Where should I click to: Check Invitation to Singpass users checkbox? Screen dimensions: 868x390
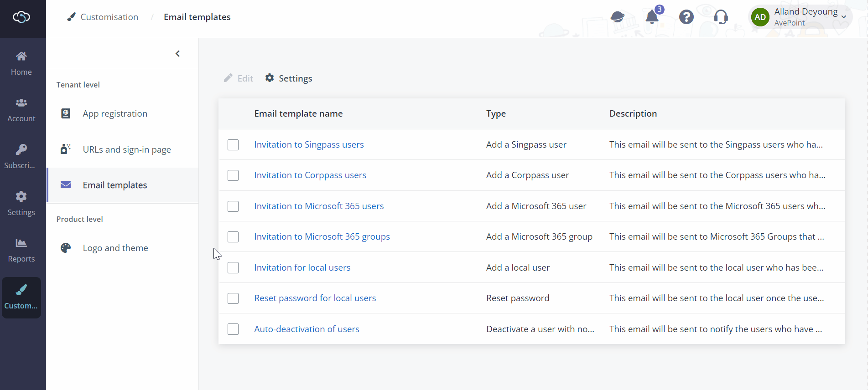tap(233, 145)
